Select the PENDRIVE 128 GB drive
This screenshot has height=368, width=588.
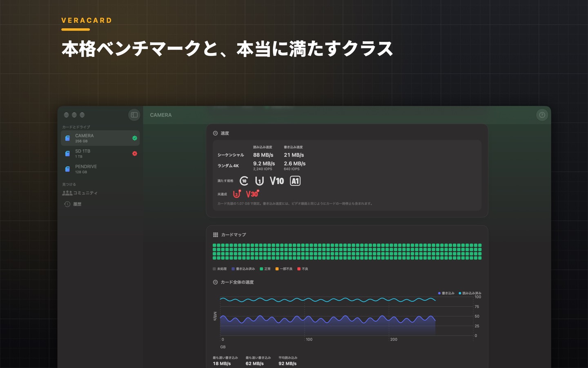(x=100, y=169)
